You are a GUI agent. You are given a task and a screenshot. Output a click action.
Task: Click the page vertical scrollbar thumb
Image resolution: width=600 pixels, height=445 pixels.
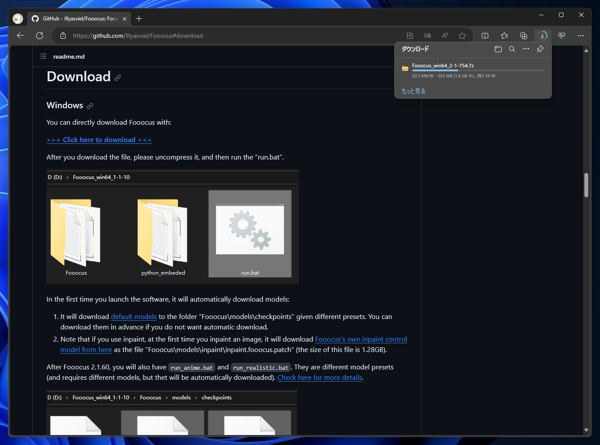click(x=586, y=185)
